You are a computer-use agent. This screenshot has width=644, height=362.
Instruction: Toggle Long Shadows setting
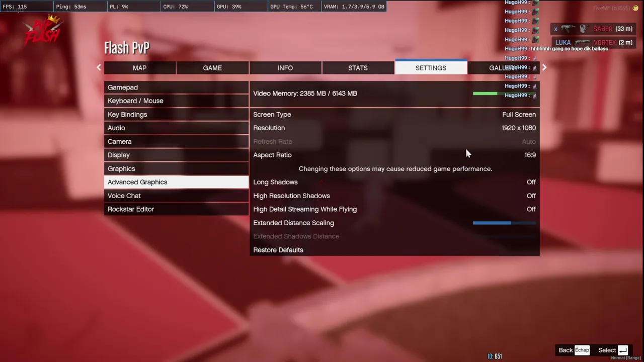[x=394, y=183]
